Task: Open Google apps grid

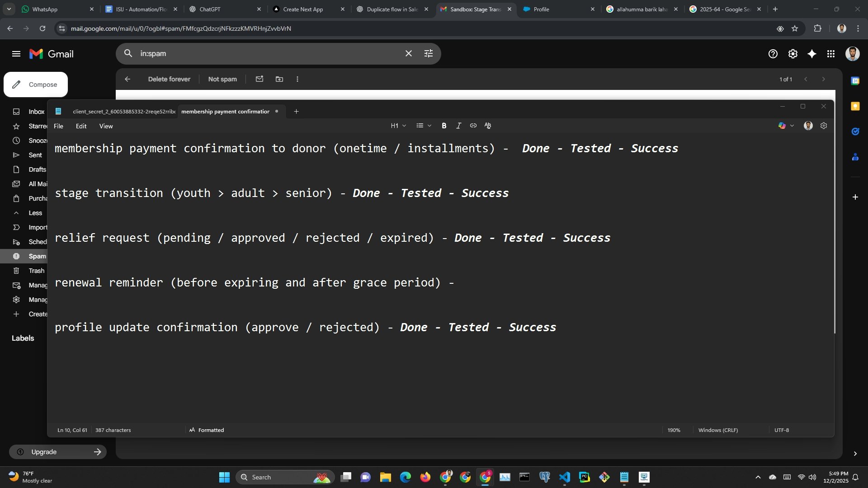Action: (x=831, y=54)
